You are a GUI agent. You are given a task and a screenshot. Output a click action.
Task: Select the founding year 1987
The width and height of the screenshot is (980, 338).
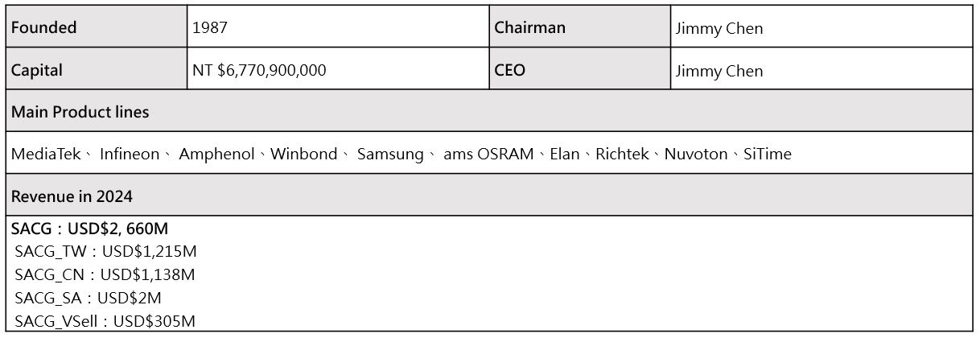pyautogui.click(x=210, y=27)
